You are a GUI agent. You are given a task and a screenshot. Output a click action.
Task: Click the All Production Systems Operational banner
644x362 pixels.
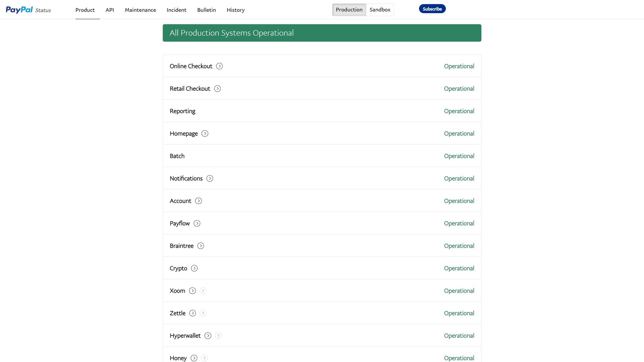click(322, 33)
